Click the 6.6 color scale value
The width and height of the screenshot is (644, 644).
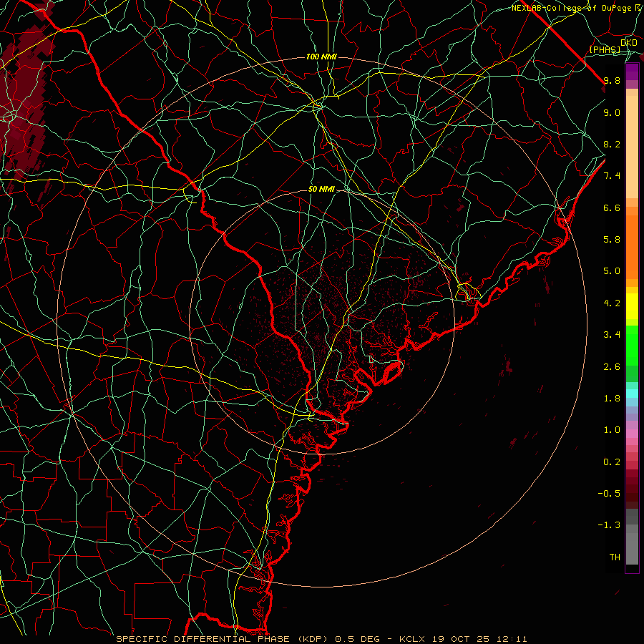612,208
